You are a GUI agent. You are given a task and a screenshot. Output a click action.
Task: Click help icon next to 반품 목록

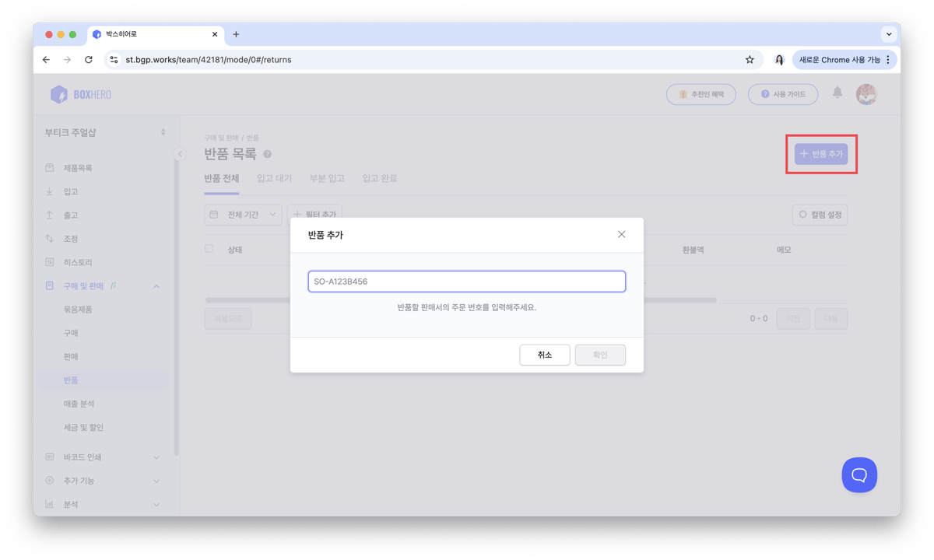point(268,155)
